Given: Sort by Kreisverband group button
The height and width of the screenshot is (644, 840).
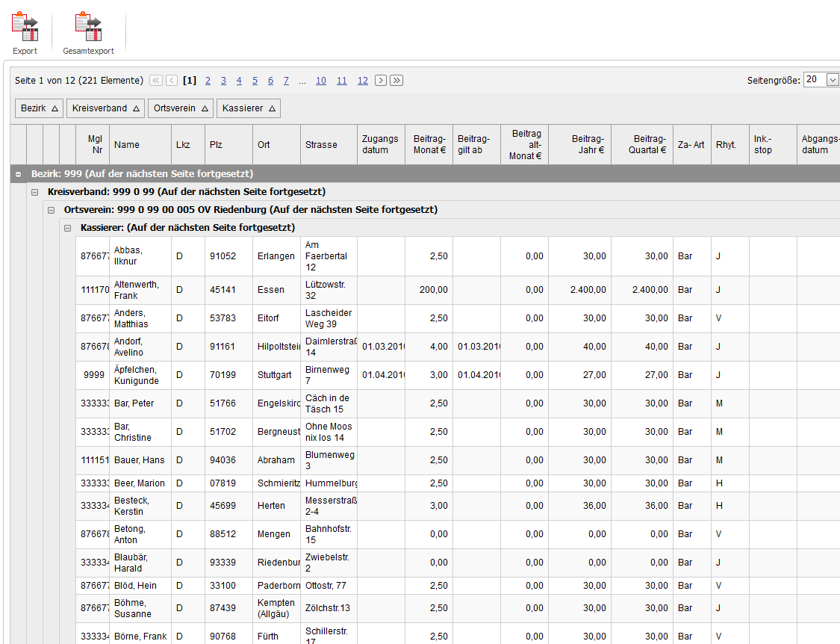Looking at the screenshot, I should (x=105, y=108).
